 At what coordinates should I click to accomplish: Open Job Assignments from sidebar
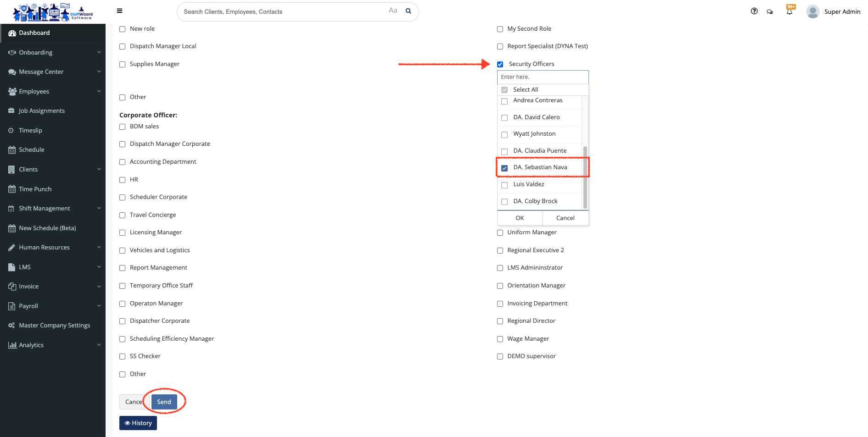tap(42, 111)
